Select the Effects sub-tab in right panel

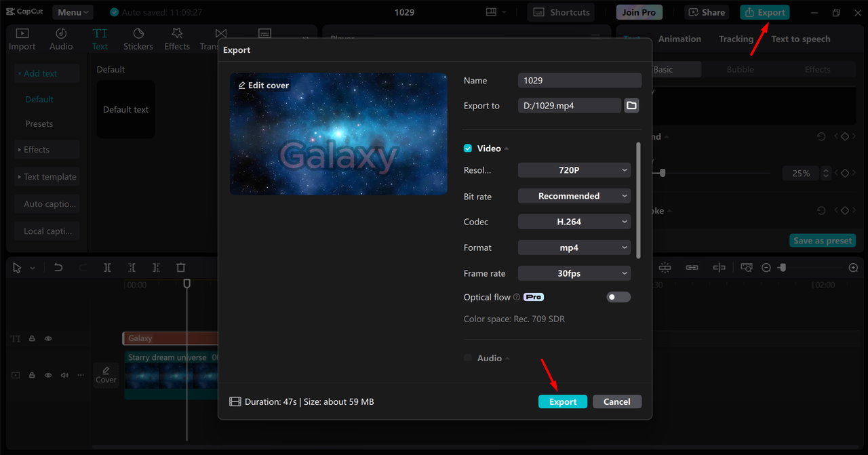(x=817, y=69)
